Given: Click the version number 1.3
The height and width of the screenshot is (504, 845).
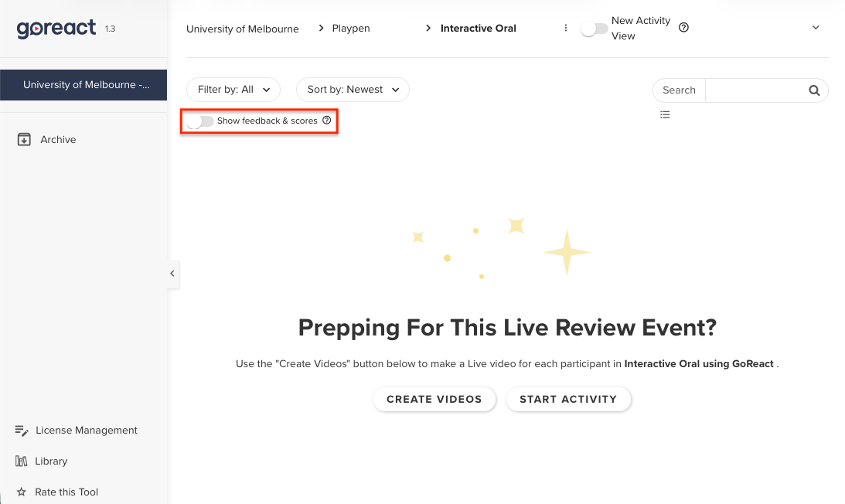Looking at the screenshot, I should [x=110, y=29].
